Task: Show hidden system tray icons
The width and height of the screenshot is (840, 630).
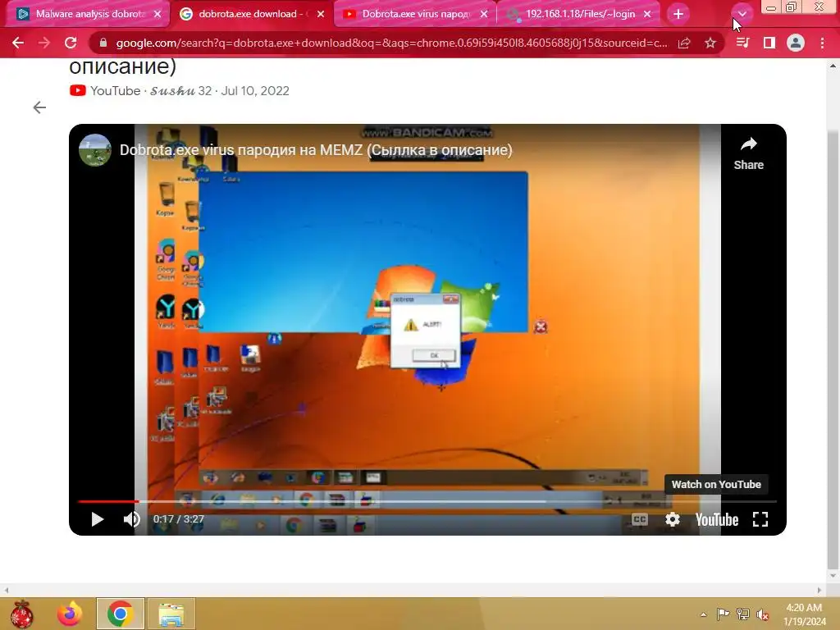Action: tap(703, 614)
